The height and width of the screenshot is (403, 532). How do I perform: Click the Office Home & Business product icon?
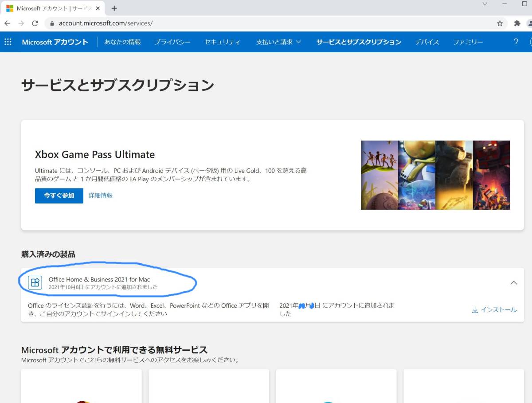click(x=35, y=282)
